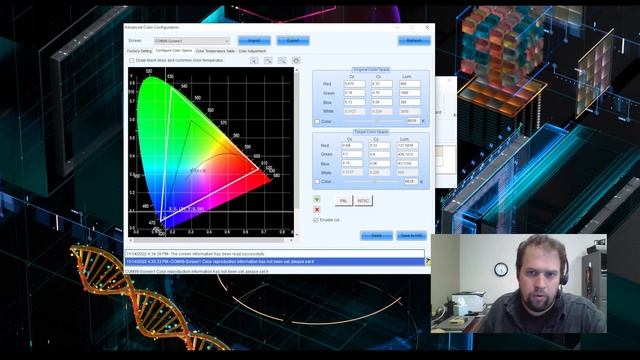Click Target Color Space temperature slider
This screenshot has width=640, height=360.
[x=372, y=181]
